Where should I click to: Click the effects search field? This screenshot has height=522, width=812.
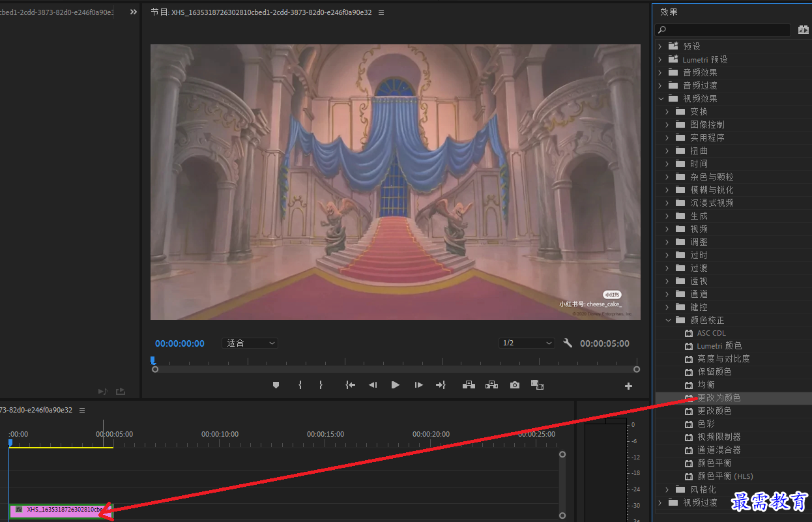(x=723, y=30)
